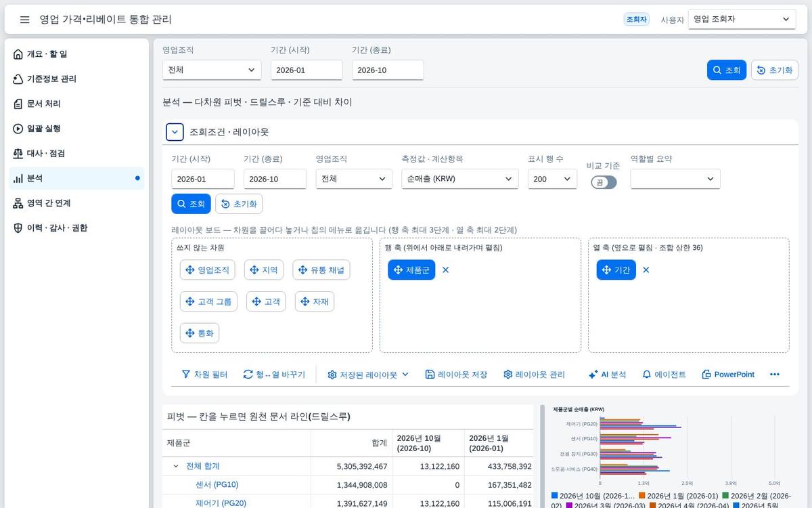
Task: Click the blue 2026년 10월 legend swatch
Action: pos(555,496)
